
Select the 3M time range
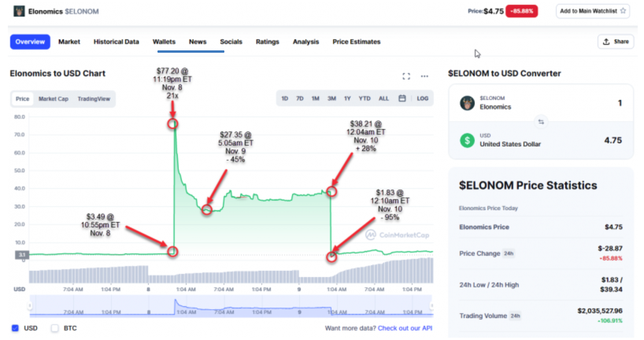[x=331, y=98]
